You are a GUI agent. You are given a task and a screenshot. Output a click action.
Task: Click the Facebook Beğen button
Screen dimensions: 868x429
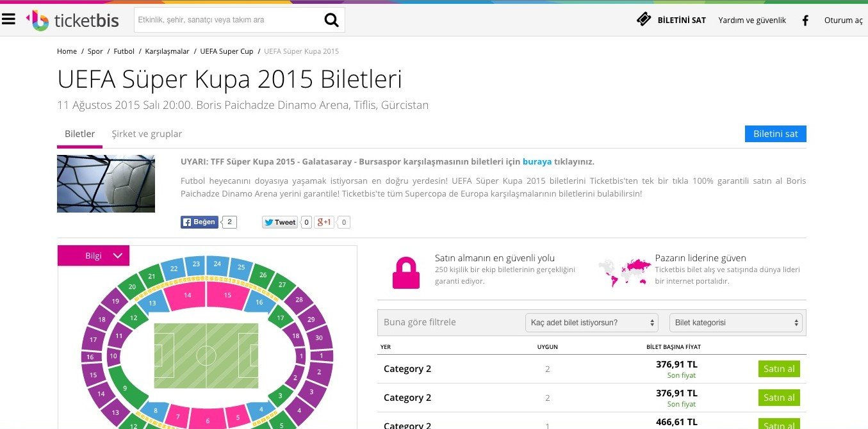coord(199,222)
